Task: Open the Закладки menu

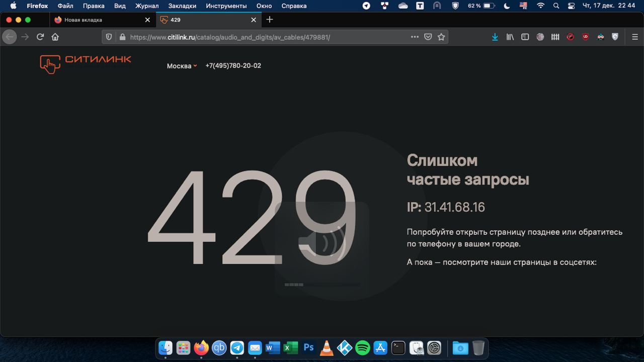Action: pos(183,6)
